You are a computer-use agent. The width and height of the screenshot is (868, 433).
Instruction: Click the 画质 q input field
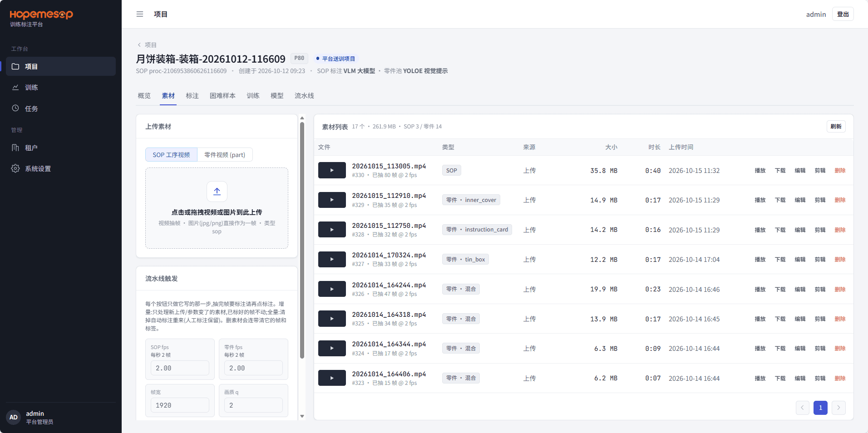pyautogui.click(x=253, y=405)
